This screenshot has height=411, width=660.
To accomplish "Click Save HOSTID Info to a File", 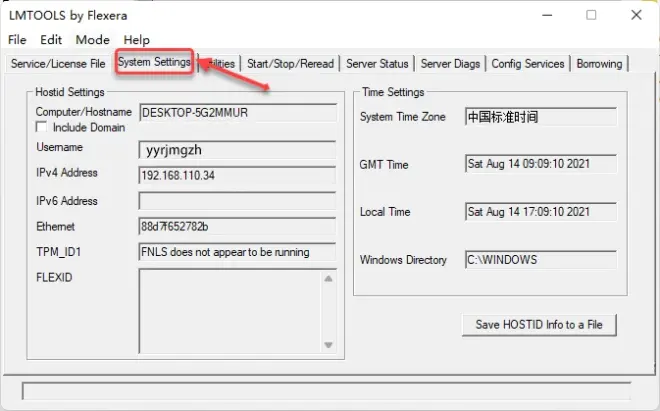I will coord(539,325).
